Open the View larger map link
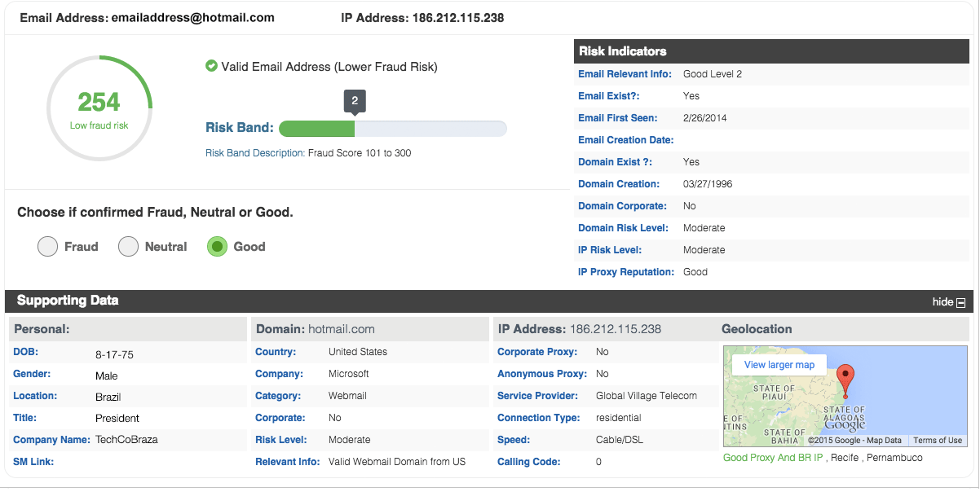 779,364
